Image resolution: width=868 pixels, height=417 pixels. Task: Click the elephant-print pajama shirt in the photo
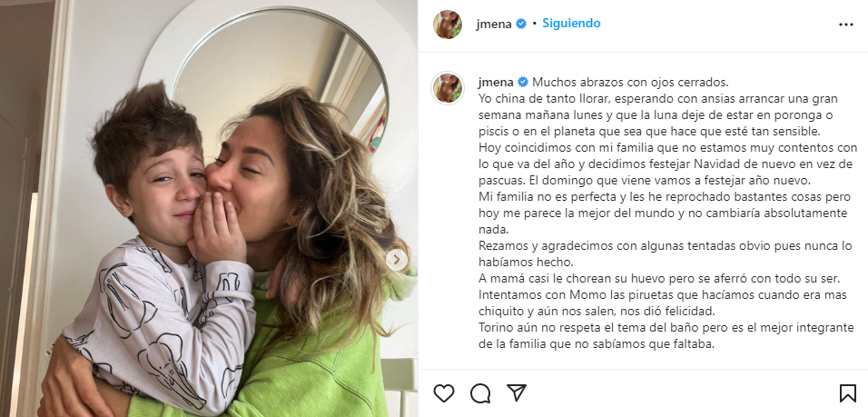[163, 327]
